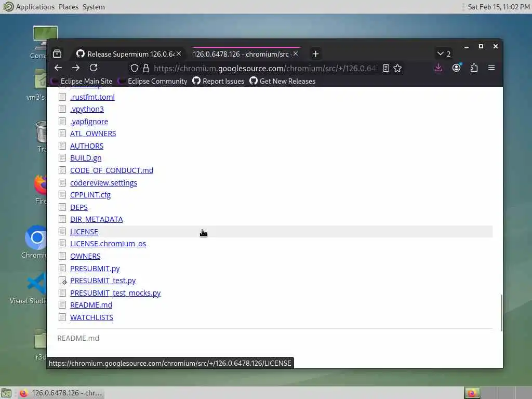Image resolution: width=532 pixels, height=399 pixels.
Task: Open the DEPS file link
Action: [x=79, y=207]
